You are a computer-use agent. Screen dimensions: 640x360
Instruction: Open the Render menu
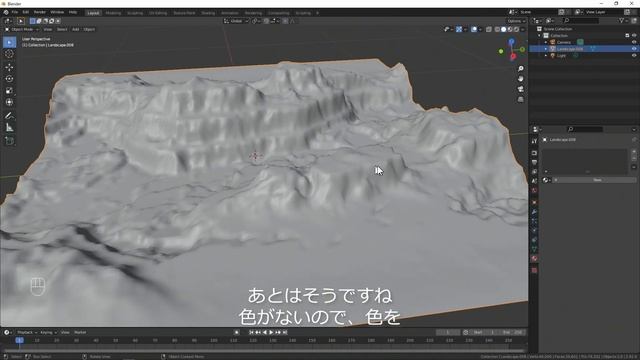coord(40,12)
